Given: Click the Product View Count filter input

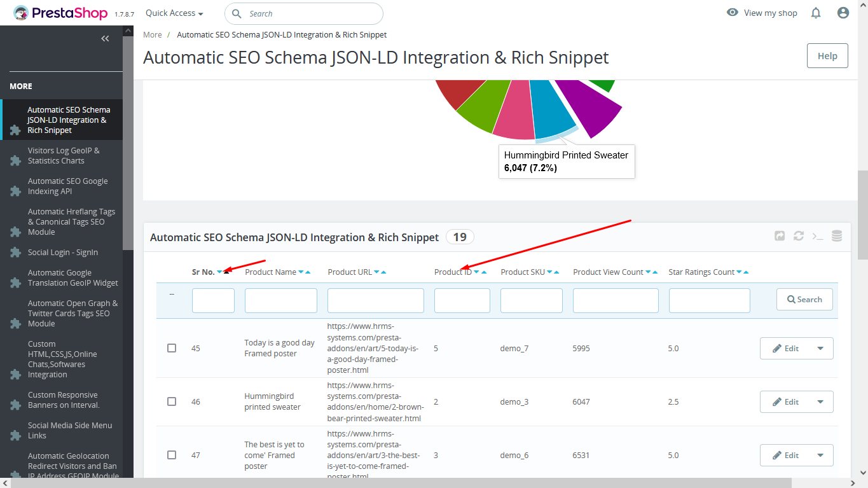Looking at the screenshot, I should 616,300.
